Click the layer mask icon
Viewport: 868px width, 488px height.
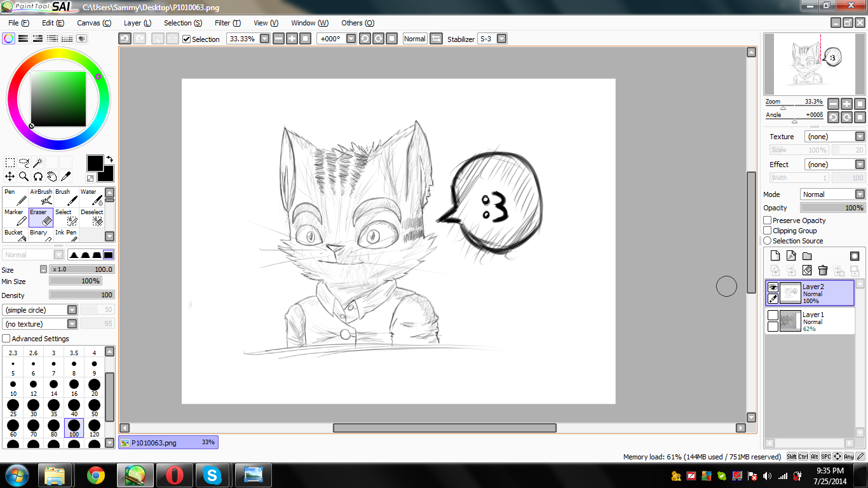point(855,256)
